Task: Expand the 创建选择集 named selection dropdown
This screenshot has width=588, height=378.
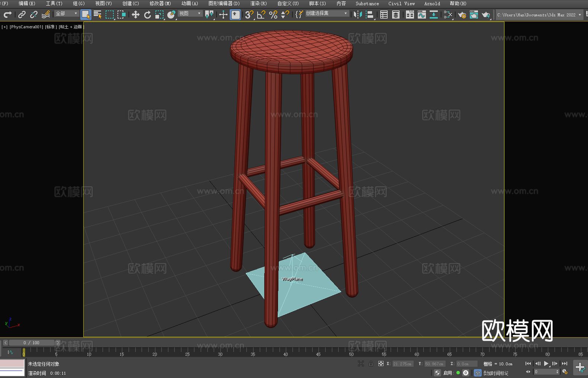Action: pyautogui.click(x=327, y=13)
